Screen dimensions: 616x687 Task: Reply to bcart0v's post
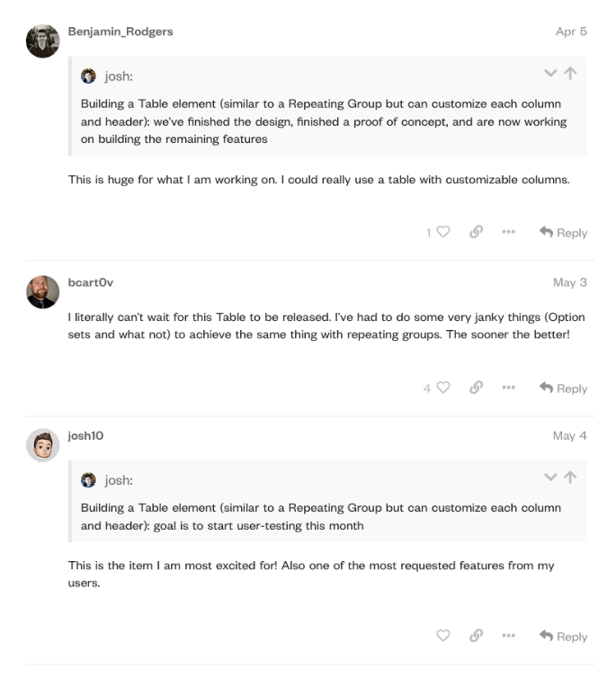pos(563,388)
